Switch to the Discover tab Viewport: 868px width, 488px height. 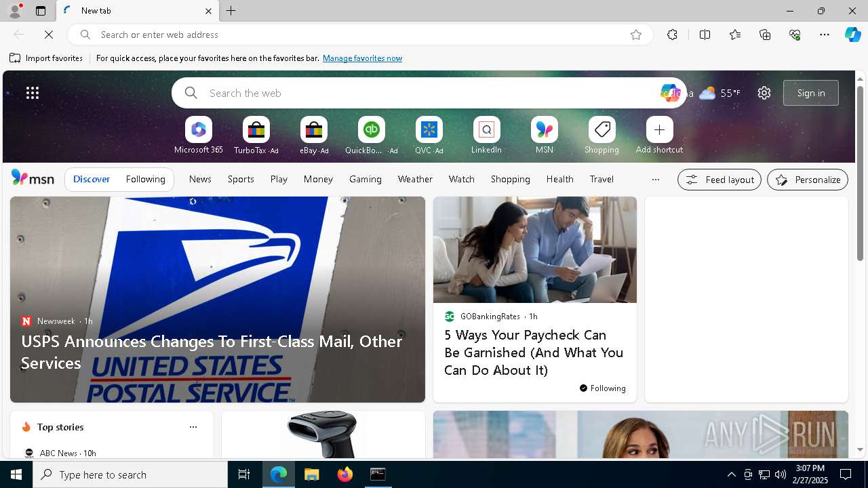(x=92, y=179)
